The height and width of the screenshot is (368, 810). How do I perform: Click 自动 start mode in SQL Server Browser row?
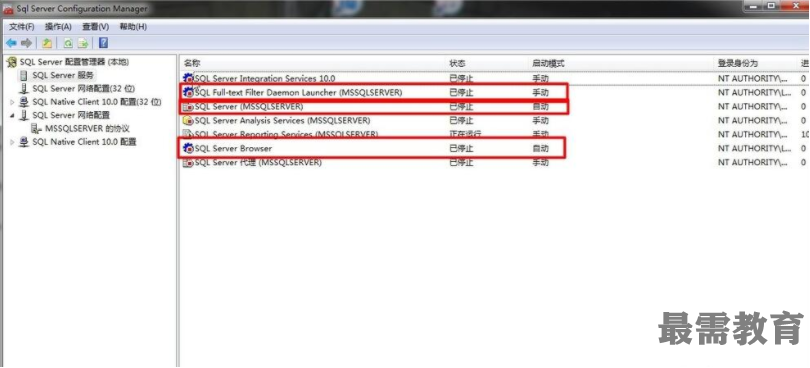point(540,148)
